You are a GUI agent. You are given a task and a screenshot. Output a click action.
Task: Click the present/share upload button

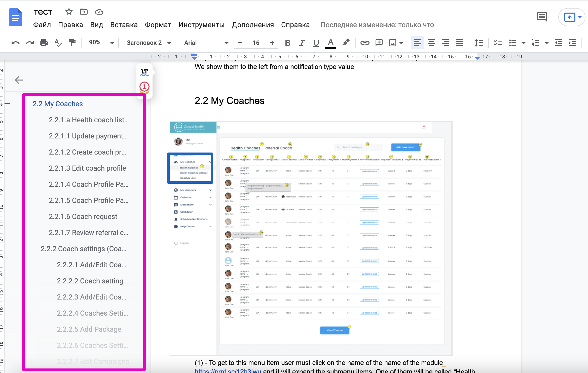570,17
